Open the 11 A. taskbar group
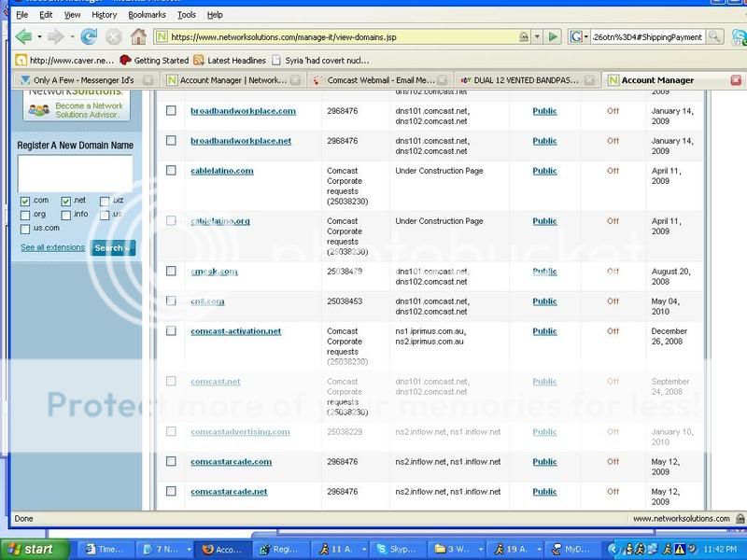This screenshot has width=747, height=560. pyautogui.click(x=338, y=549)
